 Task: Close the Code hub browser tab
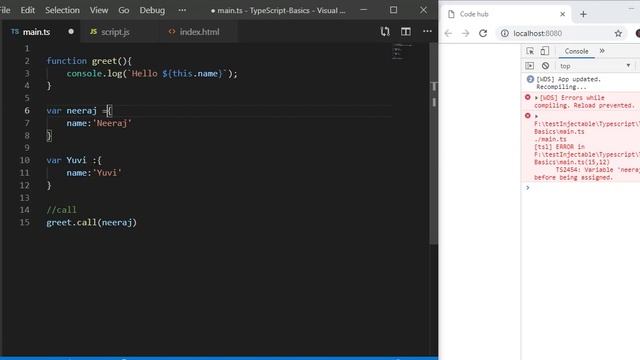(x=562, y=14)
